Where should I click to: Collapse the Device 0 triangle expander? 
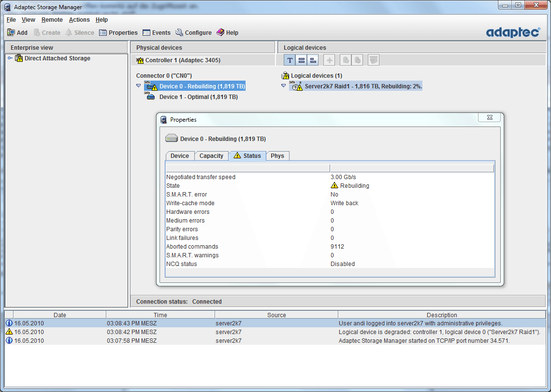pos(138,85)
